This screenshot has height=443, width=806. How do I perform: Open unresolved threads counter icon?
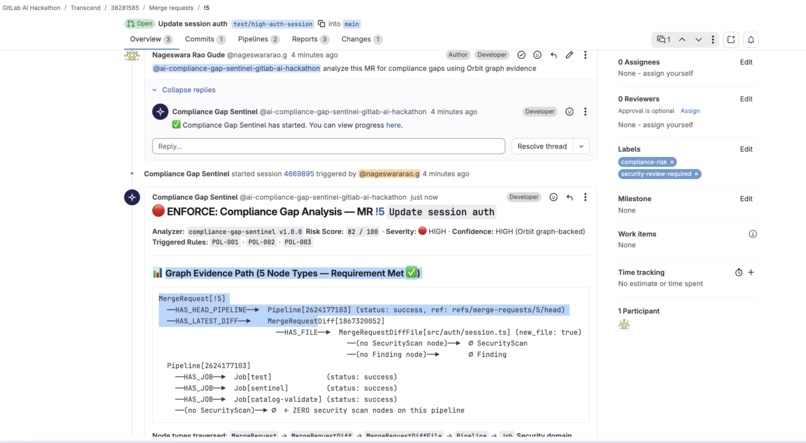click(664, 40)
